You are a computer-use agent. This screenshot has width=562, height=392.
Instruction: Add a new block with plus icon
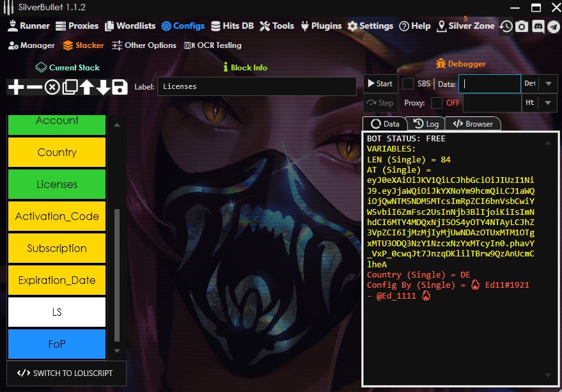point(16,87)
